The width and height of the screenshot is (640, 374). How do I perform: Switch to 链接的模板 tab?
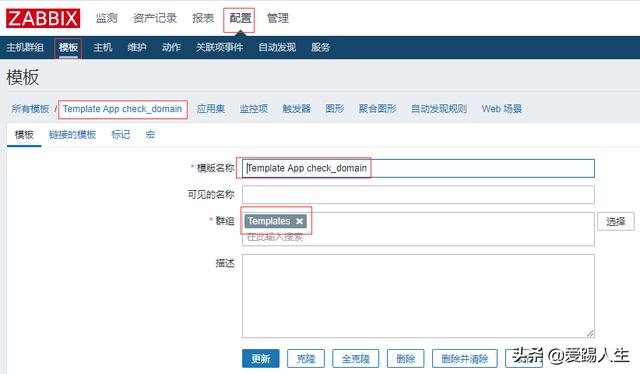pos(72,135)
